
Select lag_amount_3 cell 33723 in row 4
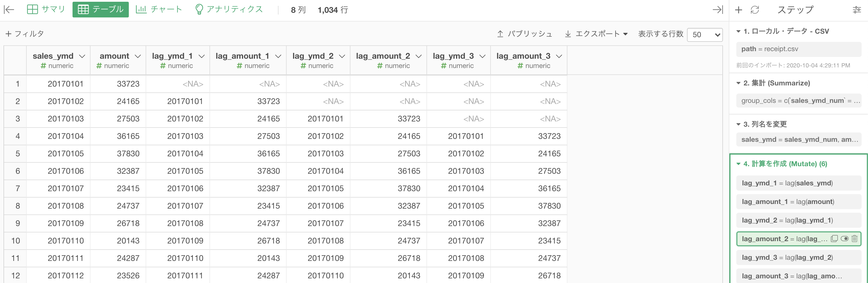529,136
